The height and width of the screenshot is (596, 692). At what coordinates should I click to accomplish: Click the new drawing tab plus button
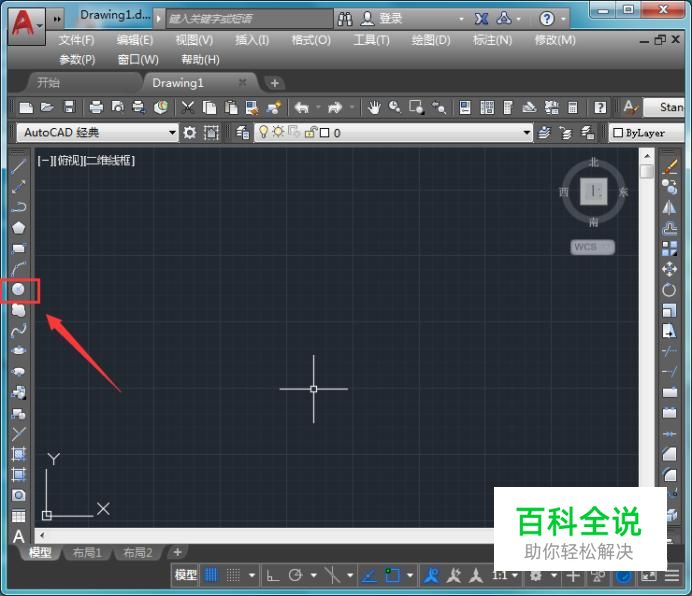coord(275,83)
